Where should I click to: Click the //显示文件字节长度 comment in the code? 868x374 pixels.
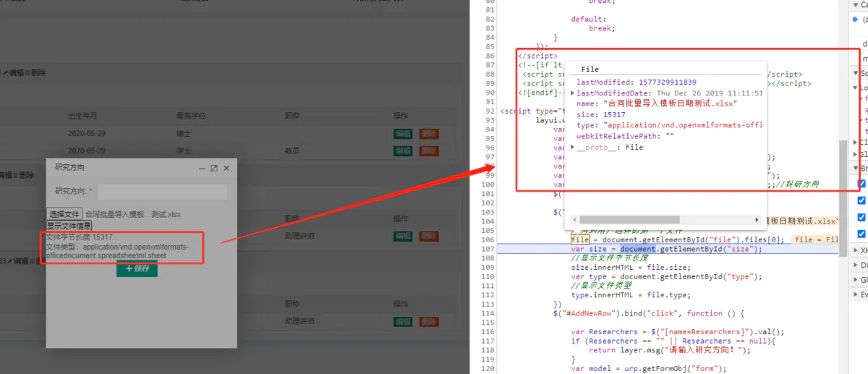click(610, 258)
